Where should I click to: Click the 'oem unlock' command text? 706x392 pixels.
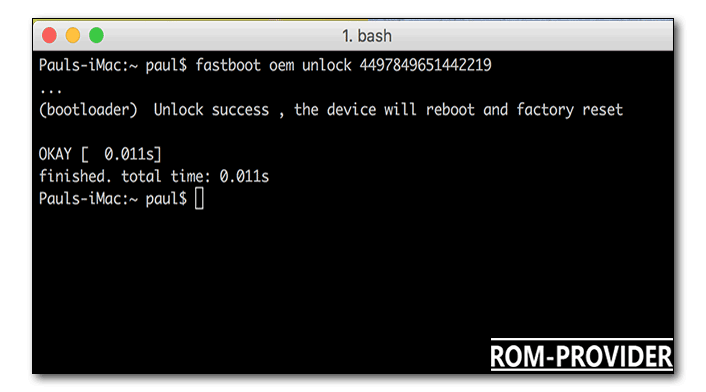click(310, 65)
